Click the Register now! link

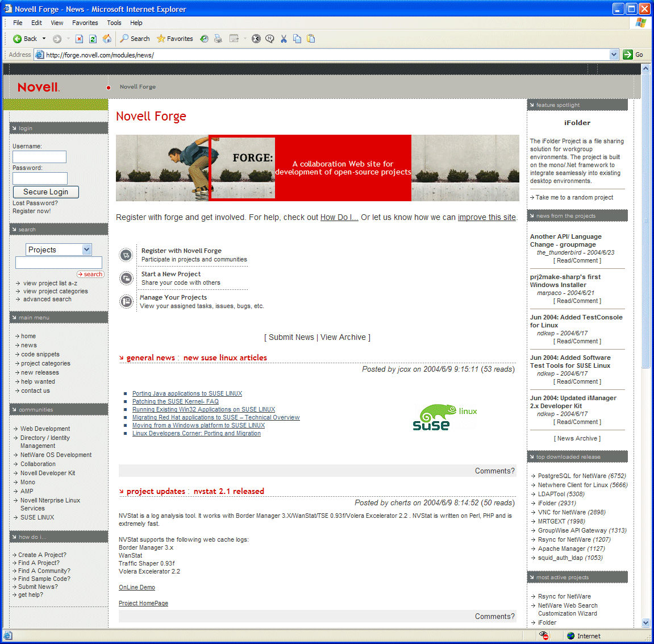32,211
